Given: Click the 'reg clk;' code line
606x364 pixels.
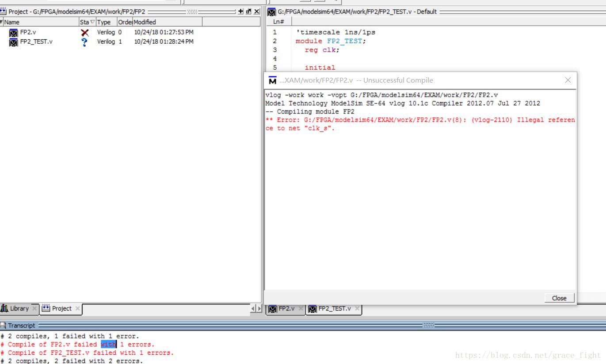Looking at the screenshot, I should pos(322,50).
